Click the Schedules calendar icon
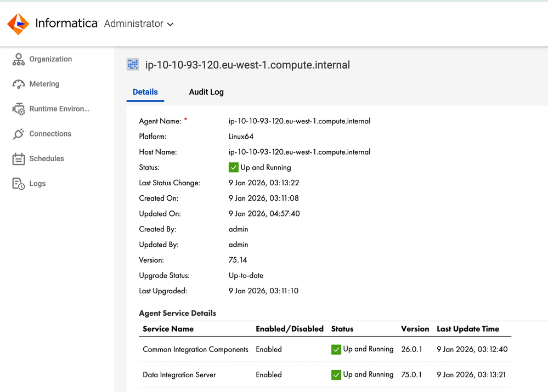 [19, 158]
